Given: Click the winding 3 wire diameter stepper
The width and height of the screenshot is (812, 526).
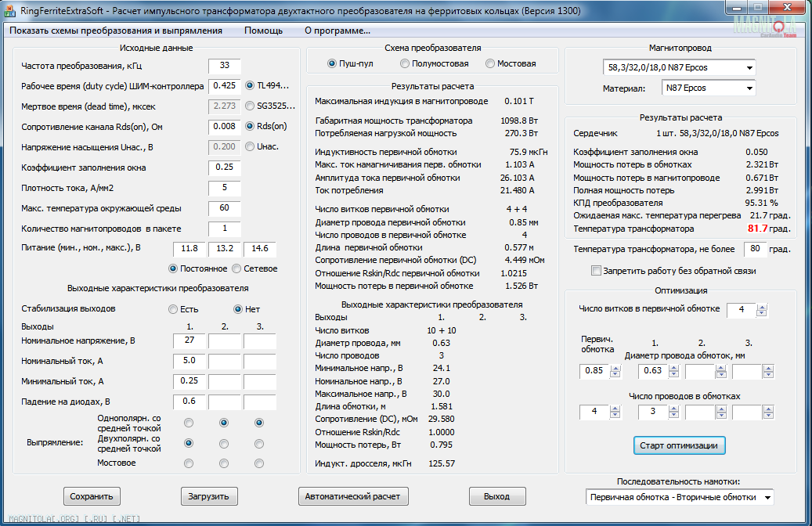Looking at the screenshot, I should point(768,371).
